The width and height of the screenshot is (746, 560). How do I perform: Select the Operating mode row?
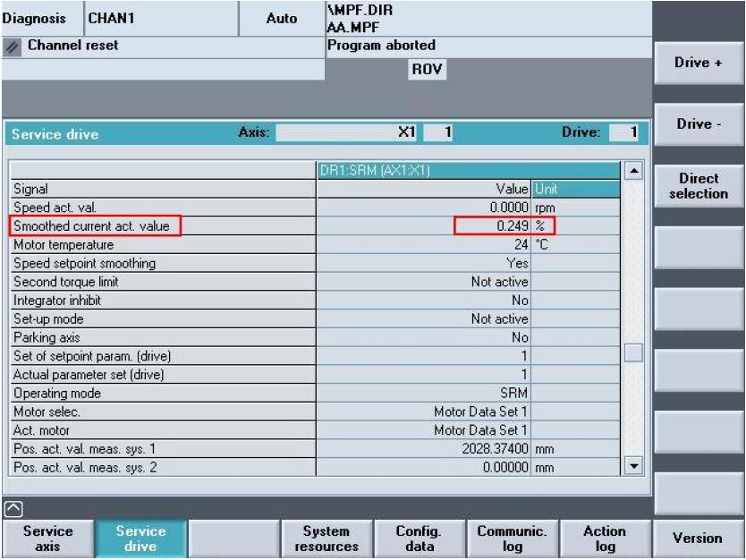(315, 393)
